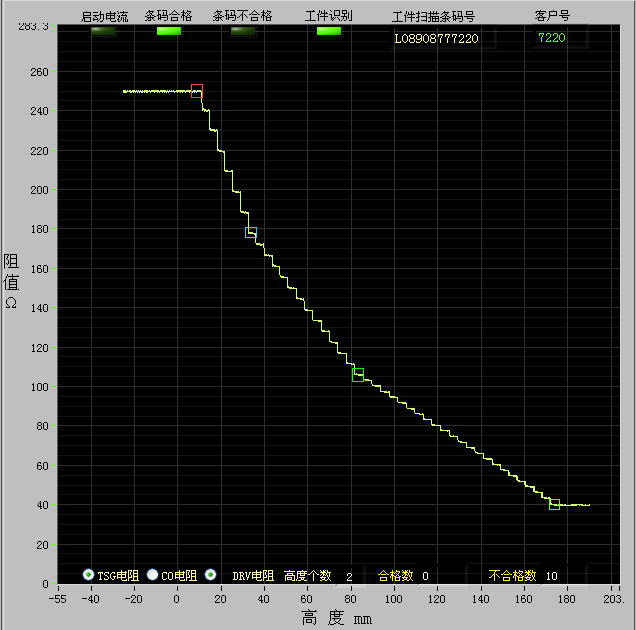Click the green marker near 40 ohms

[554, 504]
